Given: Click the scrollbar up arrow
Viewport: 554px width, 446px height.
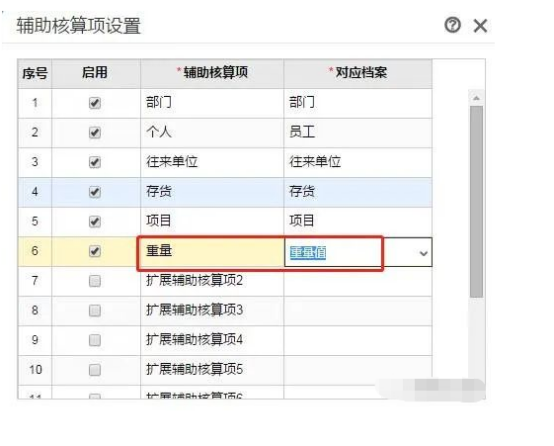Looking at the screenshot, I should tap(476, 98).
